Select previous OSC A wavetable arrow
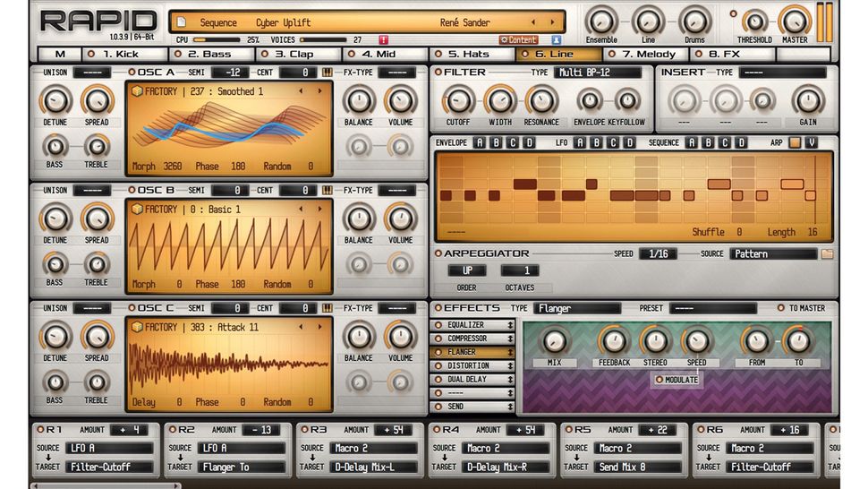This screenshot has height=489, width=868. (x=302, y=91)
